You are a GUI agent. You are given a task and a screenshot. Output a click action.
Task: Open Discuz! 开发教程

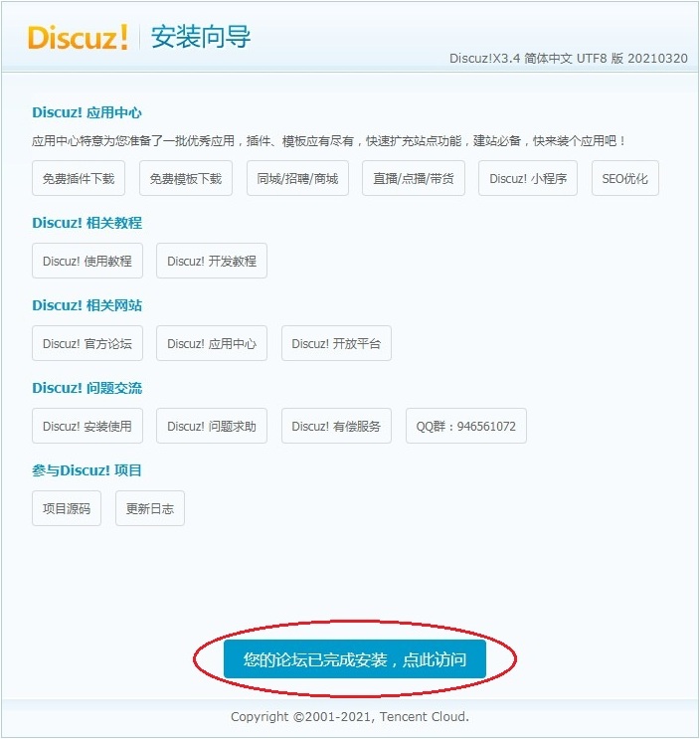pyautogui.click(x=212, y=261)
